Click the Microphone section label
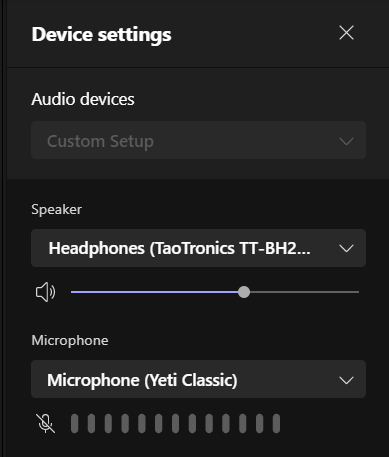 click(x=70, y=340)
